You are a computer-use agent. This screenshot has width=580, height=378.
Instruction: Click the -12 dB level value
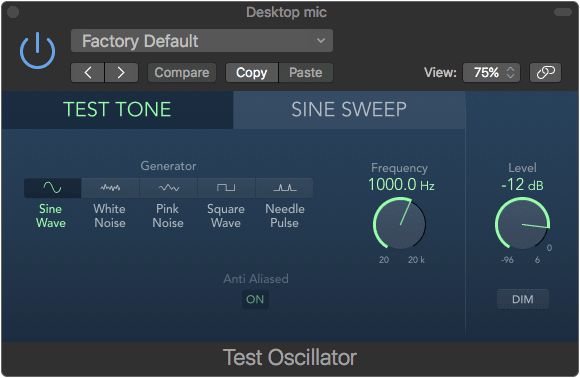tap(522, 185)
